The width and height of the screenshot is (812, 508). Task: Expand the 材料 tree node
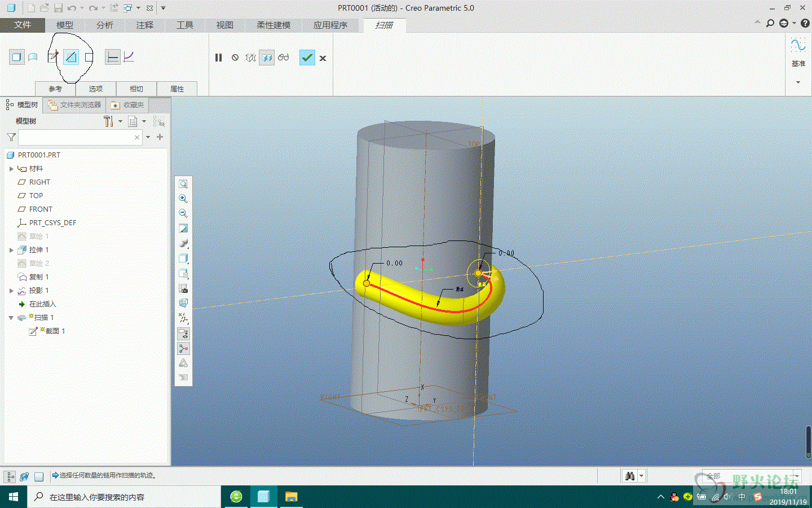11,169
